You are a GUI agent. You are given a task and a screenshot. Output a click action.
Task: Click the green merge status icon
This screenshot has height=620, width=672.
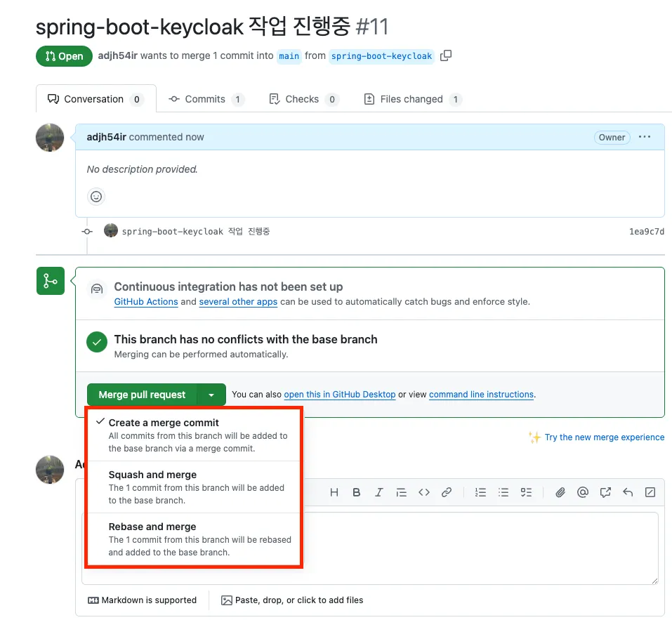51,281
